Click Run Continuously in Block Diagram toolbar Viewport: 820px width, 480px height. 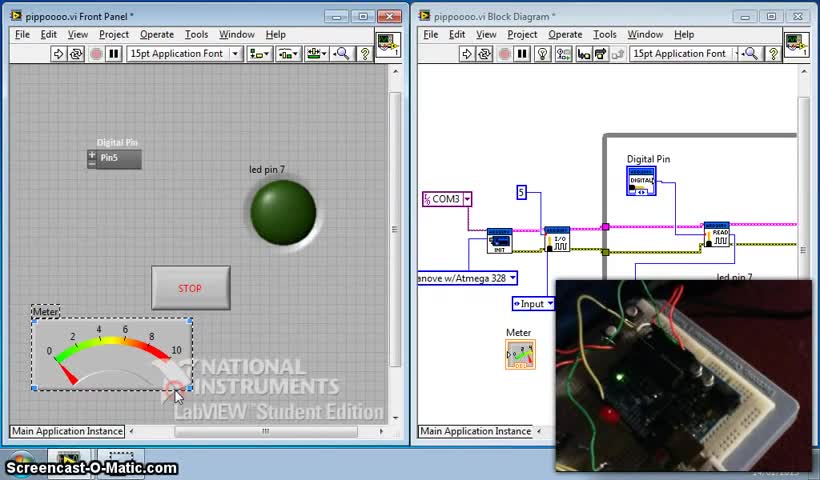(484, 54)
